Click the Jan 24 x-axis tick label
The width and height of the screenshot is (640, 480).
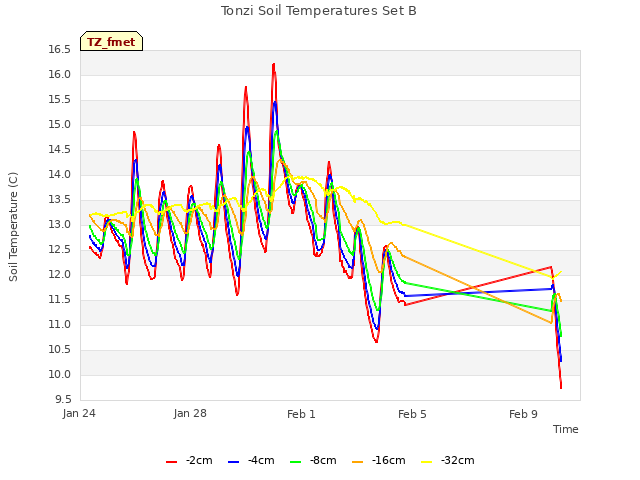[x=79, y=413]
